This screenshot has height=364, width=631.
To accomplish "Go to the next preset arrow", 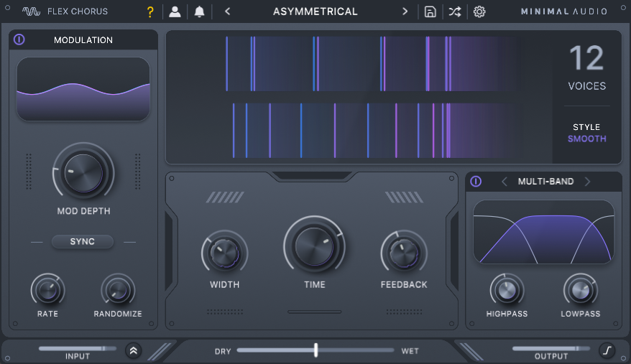I will (405, 11).
